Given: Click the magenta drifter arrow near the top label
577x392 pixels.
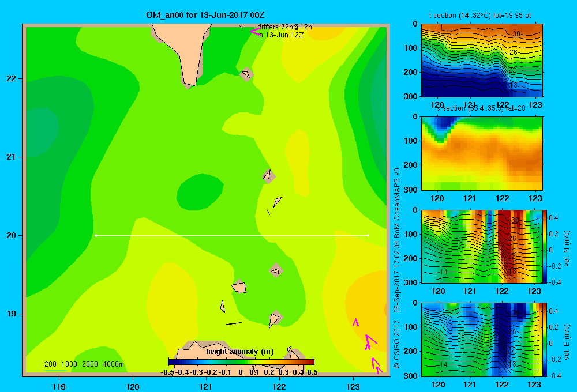Looking at the screenshot, I should coord(255,31).
